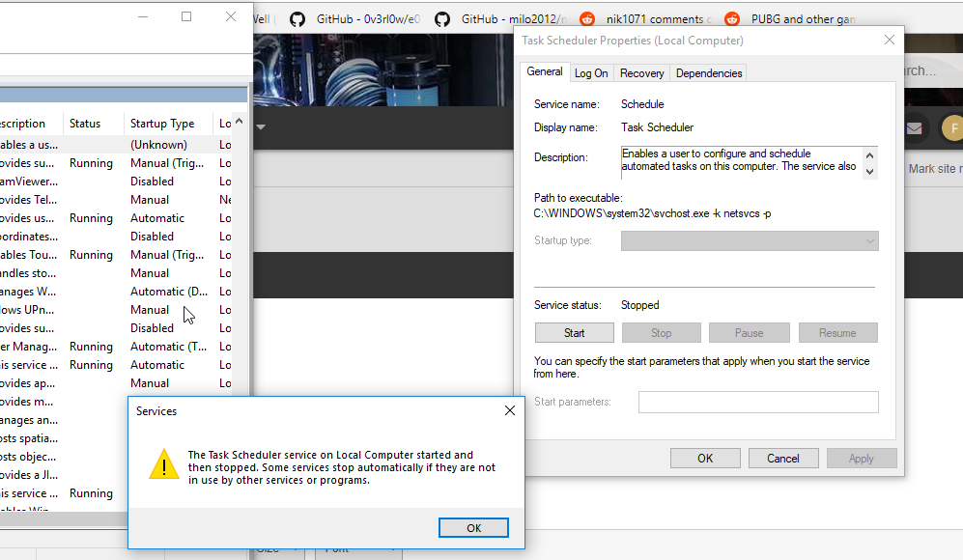Image resolution: width=963 pixels, height=560 pixels.
Task: Click the GitHub icon on the milo2012 tab
Action: 442,18
